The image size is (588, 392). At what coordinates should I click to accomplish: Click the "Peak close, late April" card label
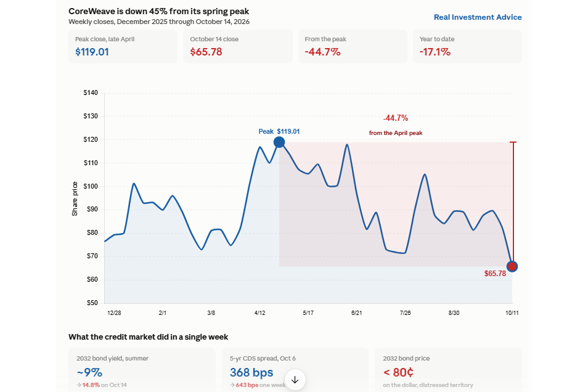click(x=105, y=39)
